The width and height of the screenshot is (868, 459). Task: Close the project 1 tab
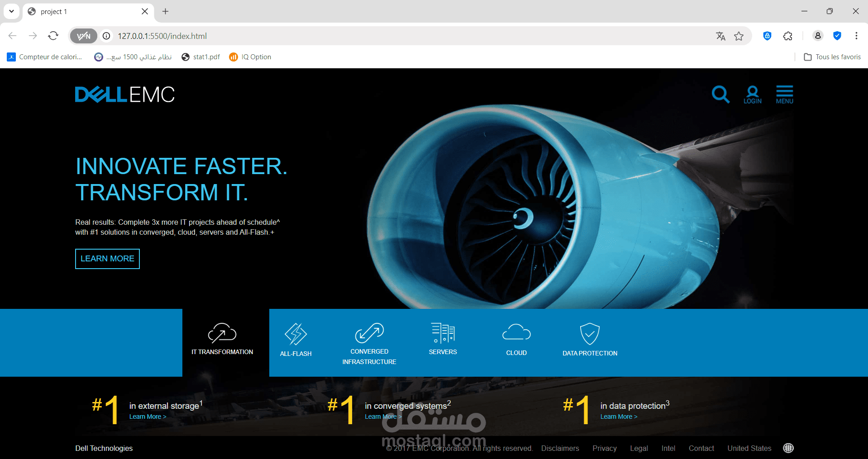145,11
